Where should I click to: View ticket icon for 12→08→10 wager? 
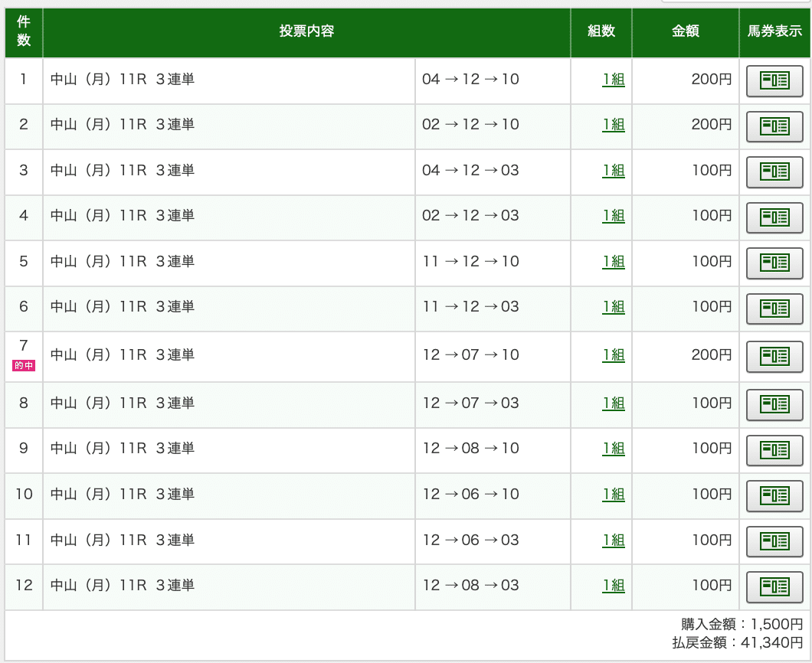click(x=774, y=450)
